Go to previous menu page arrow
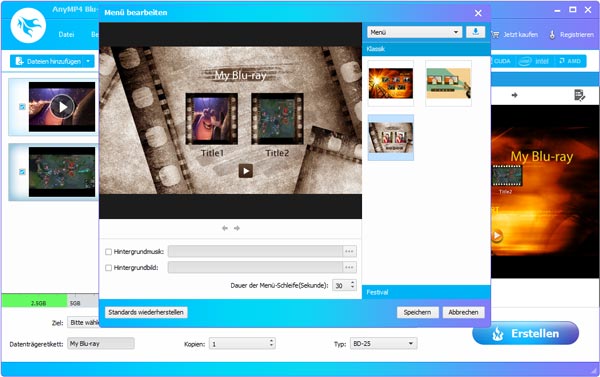600x377 pixels. pos(225,228)
